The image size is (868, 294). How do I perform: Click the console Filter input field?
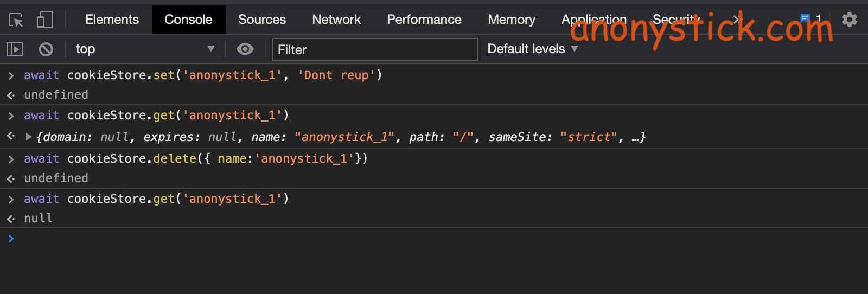tap(374, 49)
